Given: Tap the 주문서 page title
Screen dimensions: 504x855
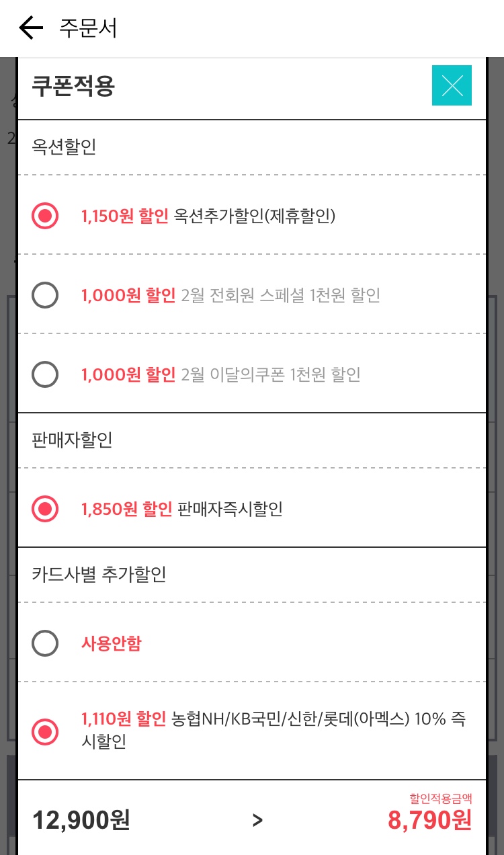Looking at the screenshot, I should tap(88, 28).
